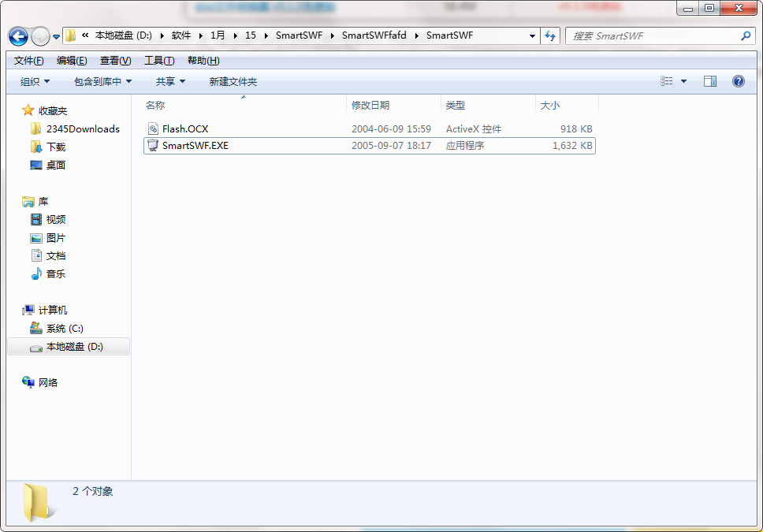Open the 工具(T) menu

tap(158, 61)
